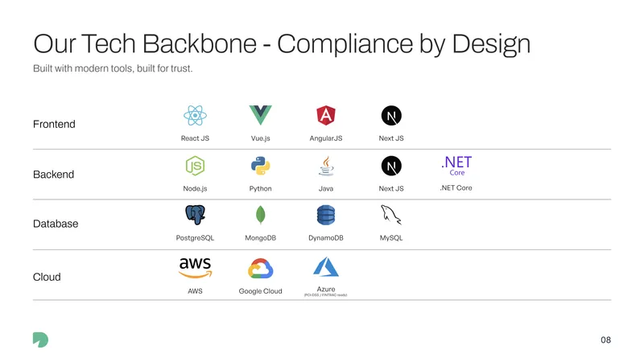The width and height of the screenshot is (644, 362).
Task: Click the green leaf logo at bottom left
Action: pyautogui.click(x=41, y=339)
